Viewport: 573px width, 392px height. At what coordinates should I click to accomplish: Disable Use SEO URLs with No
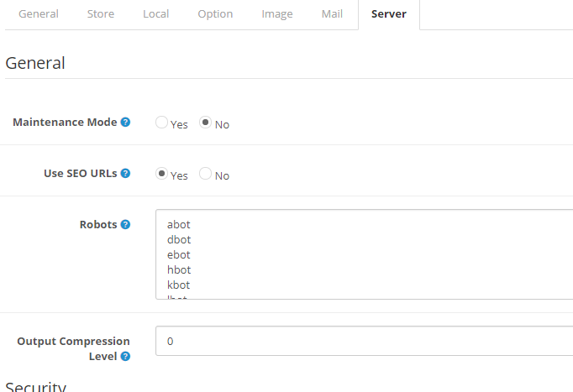pos(205,174)
